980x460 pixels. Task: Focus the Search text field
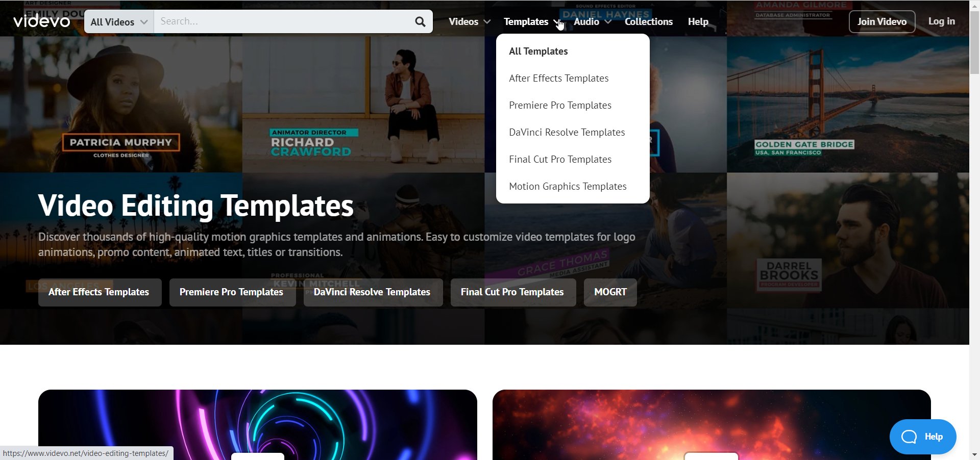pyautogui.click(x=283, y=21)
